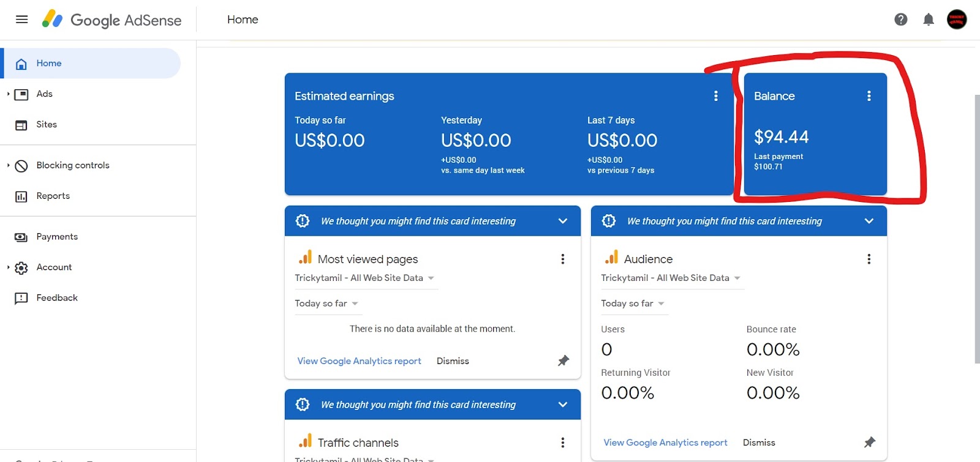Viewport: 980px width, 462px height.
Task: Click the page vertical scrollbar
Action: pyautogui.click(x=977, y=229)
